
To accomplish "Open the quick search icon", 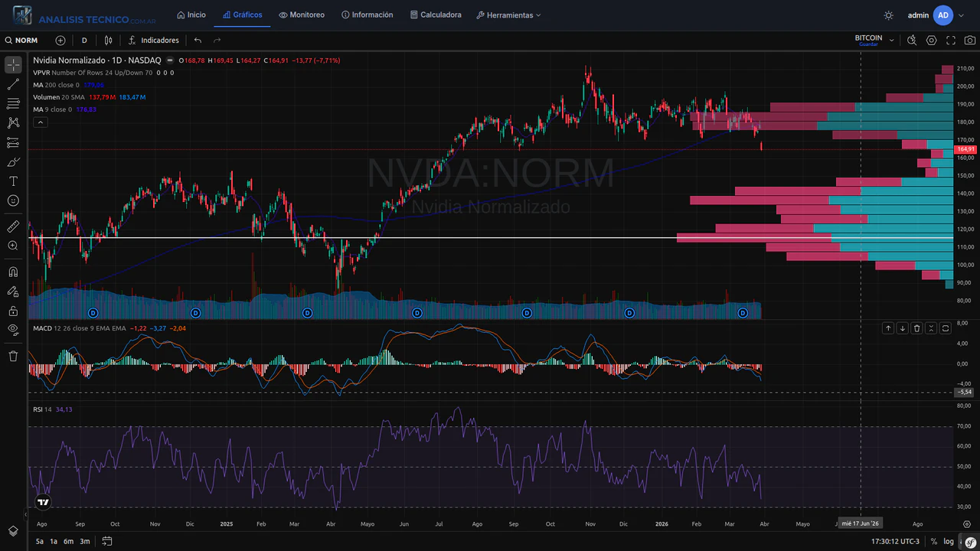I will [912, 41].
